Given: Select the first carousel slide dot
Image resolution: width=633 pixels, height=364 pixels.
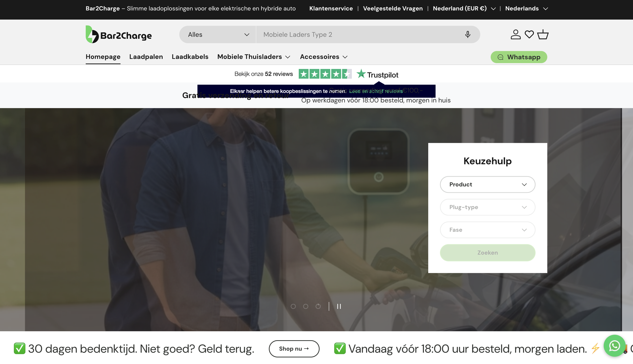Looking at the screenshot, I should pos(293,306).
